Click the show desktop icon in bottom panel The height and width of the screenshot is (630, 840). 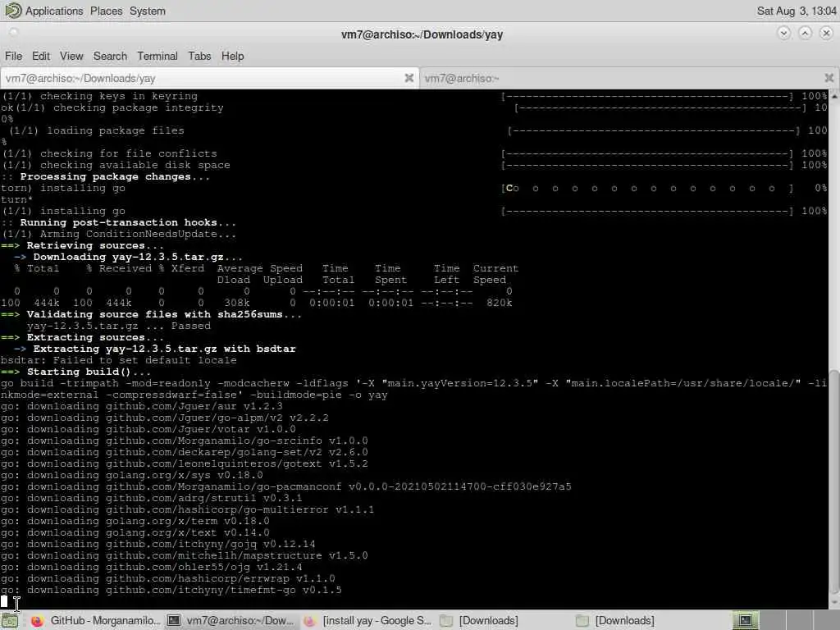[9, 620]
